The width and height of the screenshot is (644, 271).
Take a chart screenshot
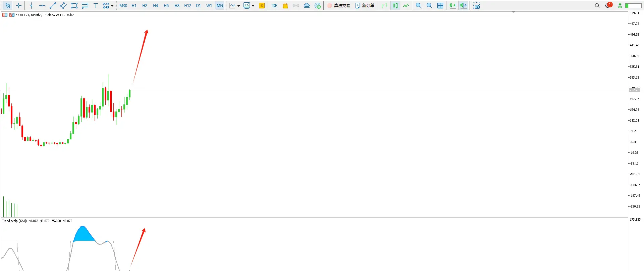click(x=477, y=5)
